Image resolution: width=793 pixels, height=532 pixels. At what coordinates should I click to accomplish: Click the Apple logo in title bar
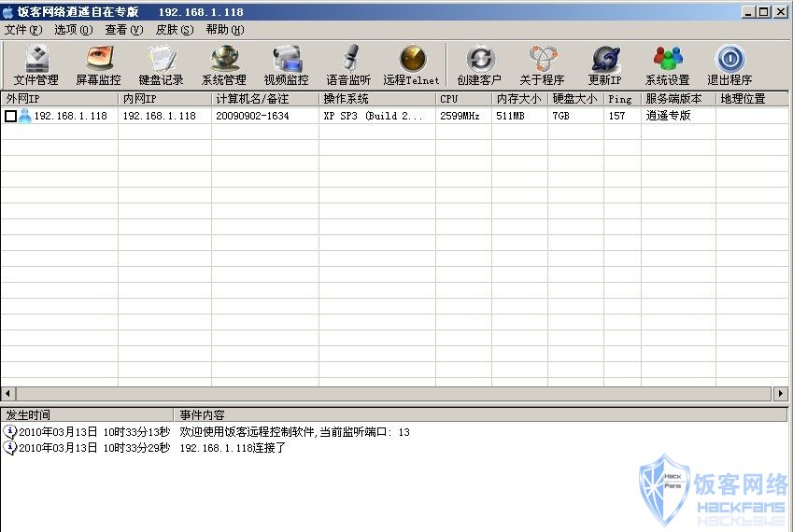pyautogui.click(x=8, y=12)
